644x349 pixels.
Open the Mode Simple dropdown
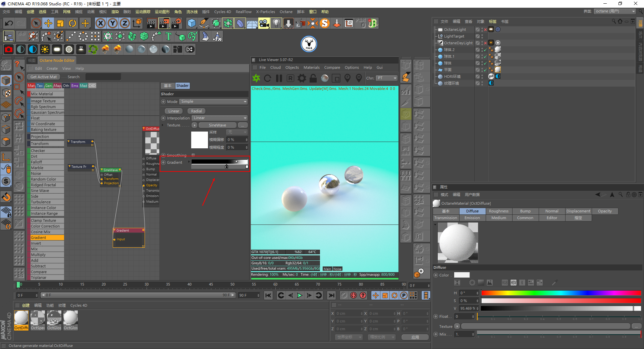point(214,102)
